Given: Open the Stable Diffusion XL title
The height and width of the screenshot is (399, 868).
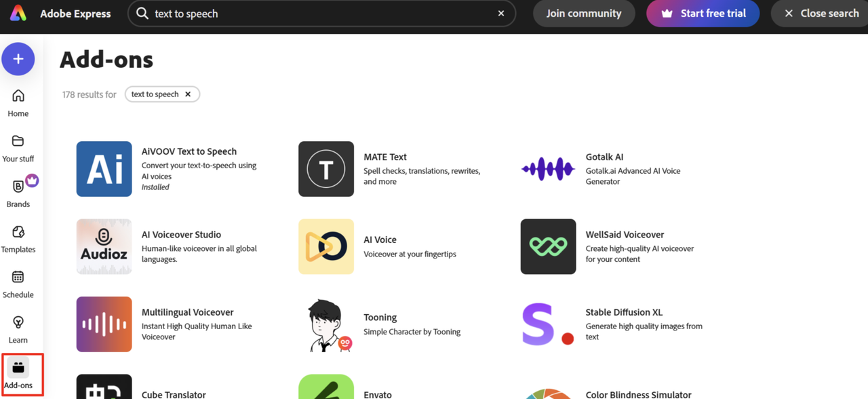Looking at the screenshot, I should click(x=624, y=312).
